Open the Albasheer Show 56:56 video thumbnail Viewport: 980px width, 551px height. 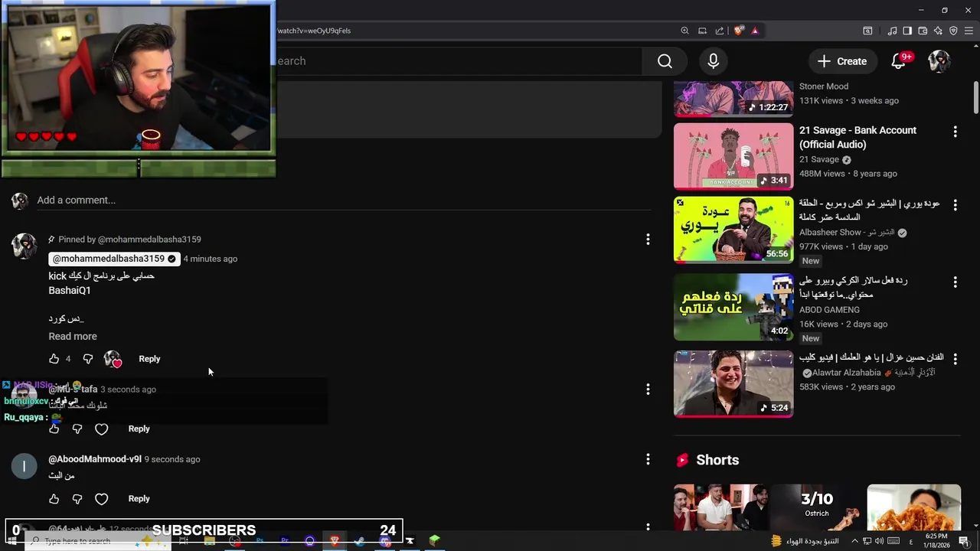click(x=733, y=230)
